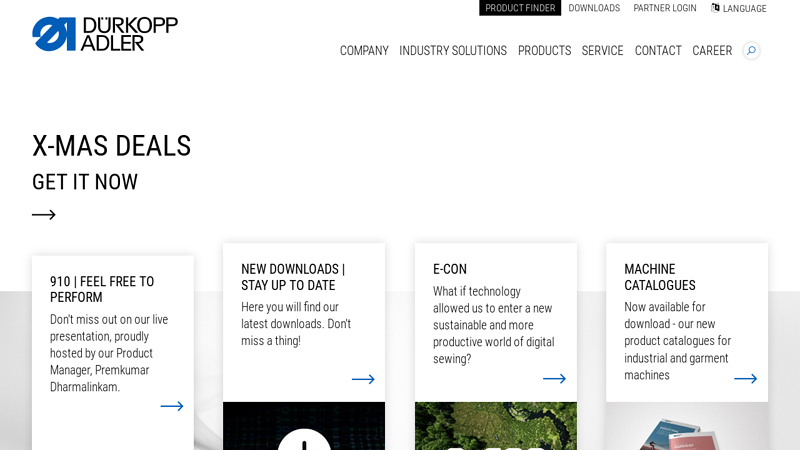
Task: Open the Partner Login link
Action: pyautogui.click(x=665, y=8)
